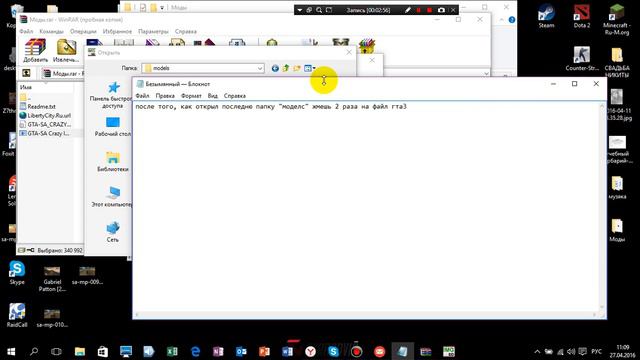The image size is (640, 360).
Task: Show hidden tray icons chevron
Action: (x=537, y=351)
